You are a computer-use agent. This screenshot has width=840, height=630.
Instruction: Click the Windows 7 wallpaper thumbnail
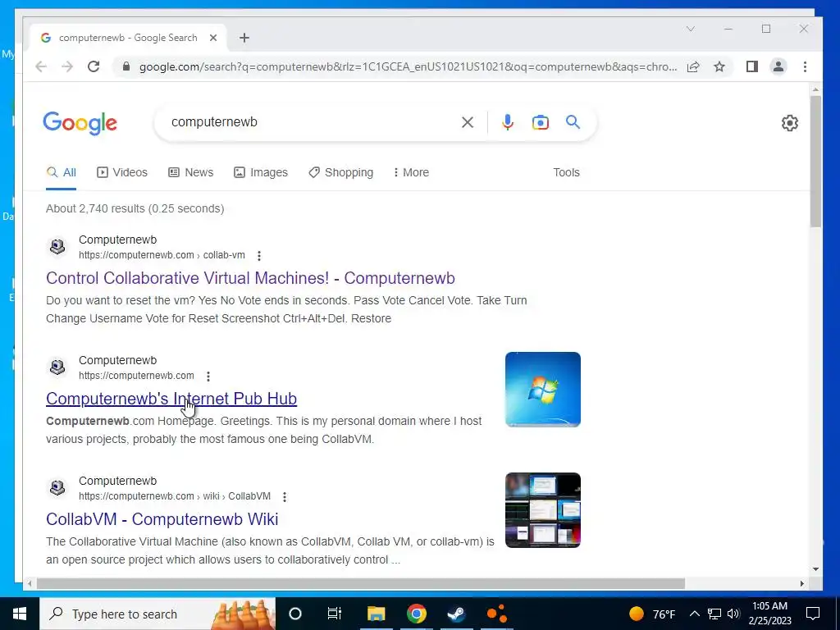[543, 390]
